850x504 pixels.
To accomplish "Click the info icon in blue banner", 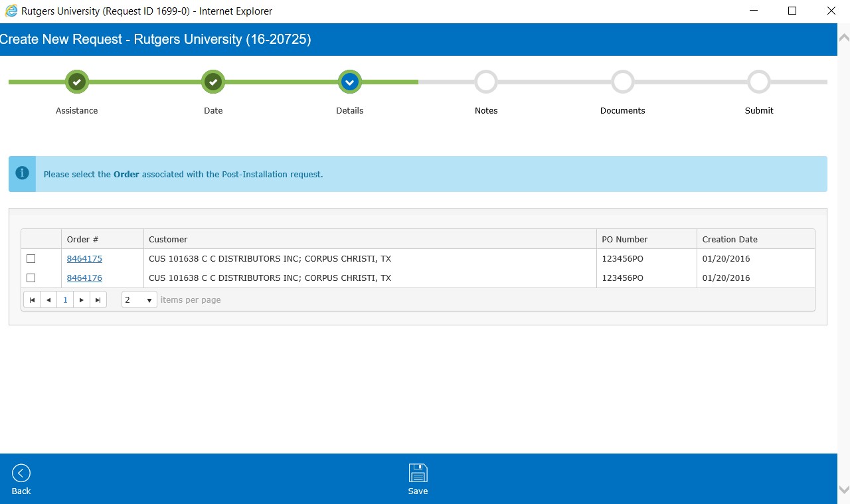I will 23,173.
